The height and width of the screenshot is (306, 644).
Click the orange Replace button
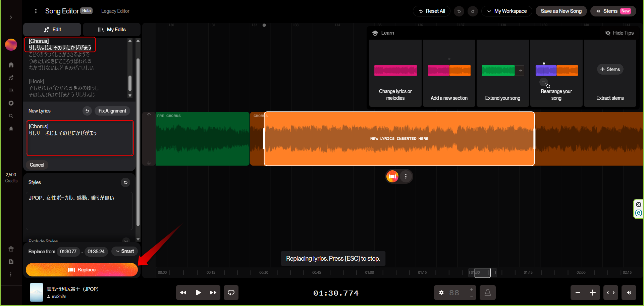click(82, 270)
